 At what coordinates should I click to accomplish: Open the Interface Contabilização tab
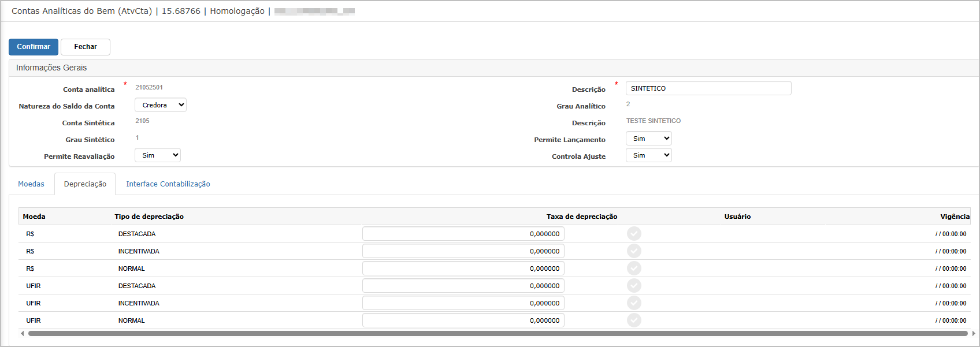[168, 184]
